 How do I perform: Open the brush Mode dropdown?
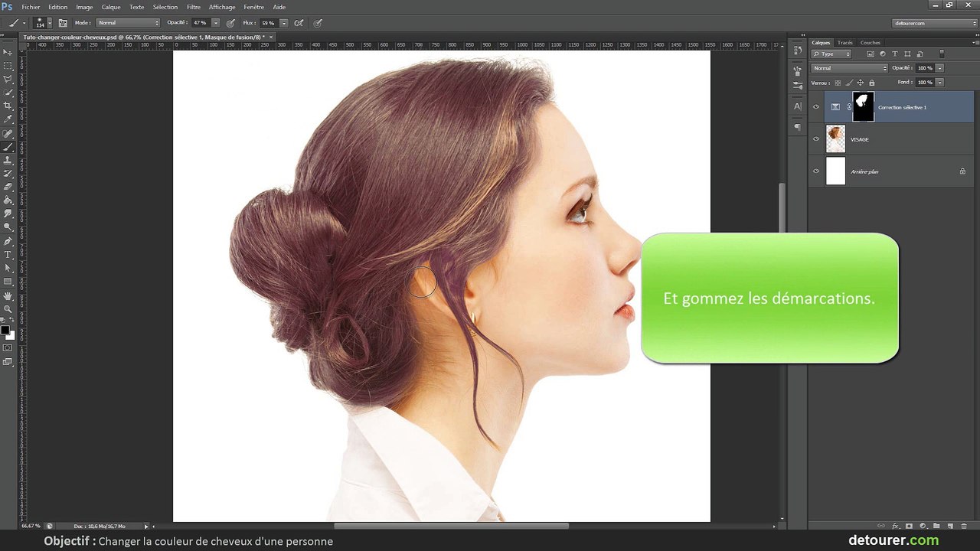tap(129, 23)
